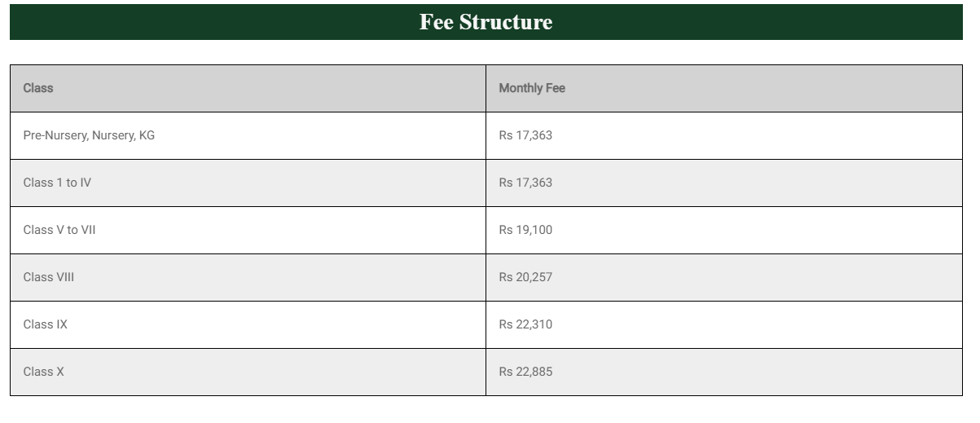Click the Pre-Nursery, Nursery, KG cell
The height and width of the screenshot is (423, 980).
(x=248, y=135)
